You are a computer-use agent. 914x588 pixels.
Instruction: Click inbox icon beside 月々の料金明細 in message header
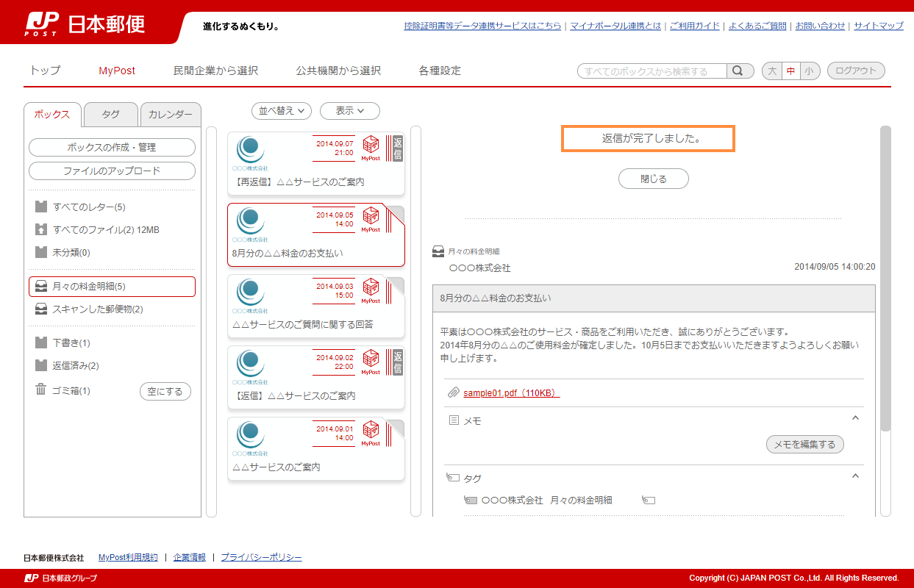coord(438,251)
